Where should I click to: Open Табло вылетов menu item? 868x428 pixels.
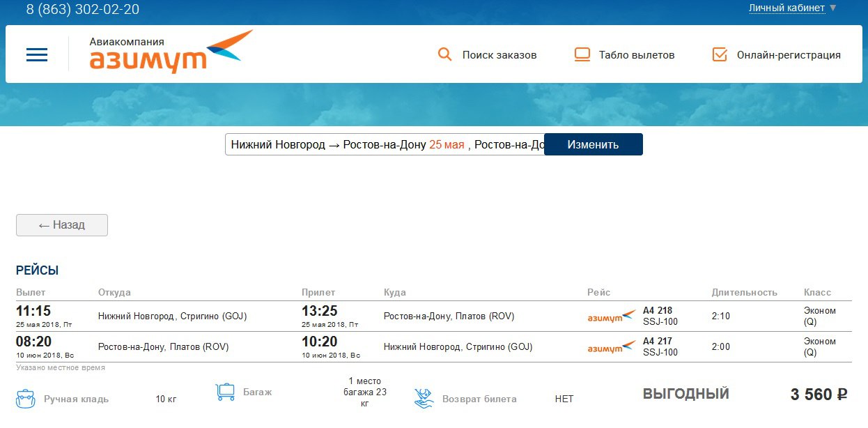coord(636,55)
